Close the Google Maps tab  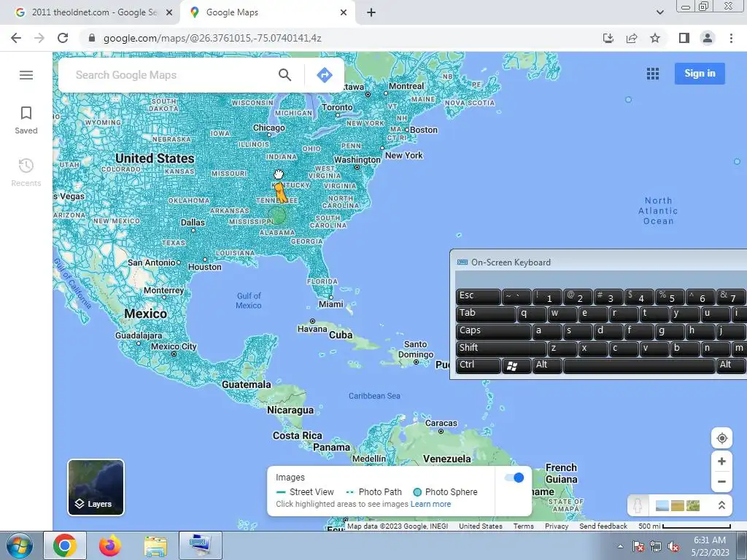tap(344, 12)
